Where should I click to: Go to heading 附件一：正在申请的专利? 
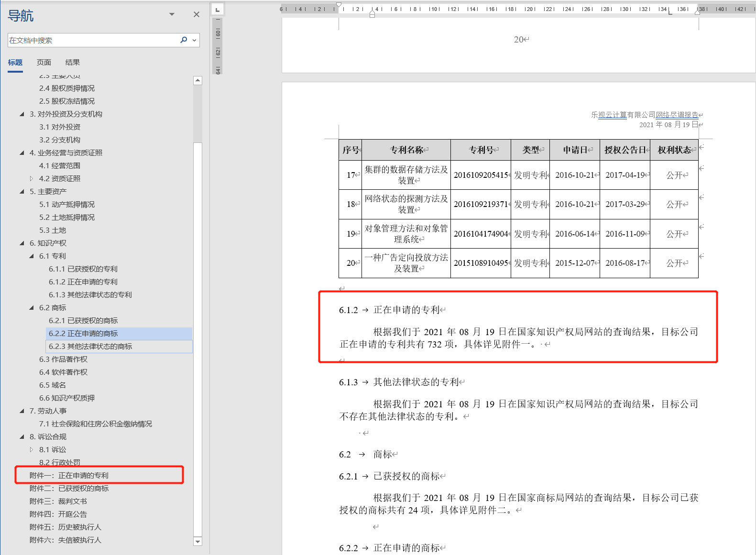(x=69, y=476)
